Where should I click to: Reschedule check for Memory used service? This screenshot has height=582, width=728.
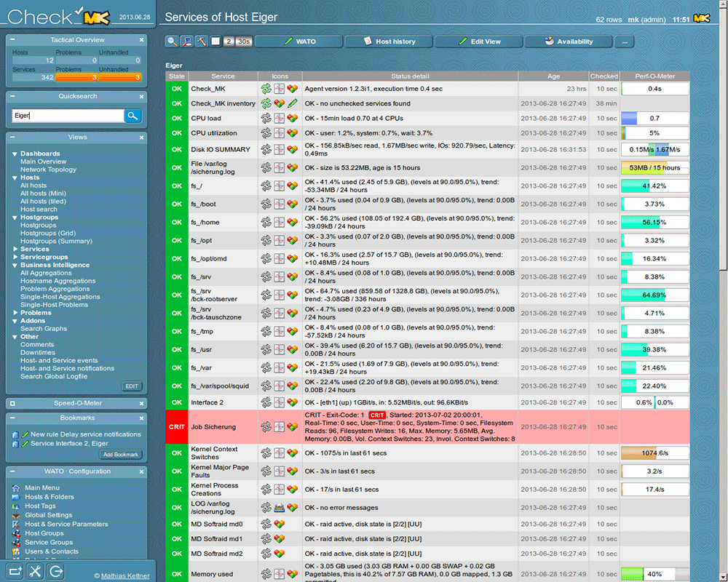pos(266,574)
